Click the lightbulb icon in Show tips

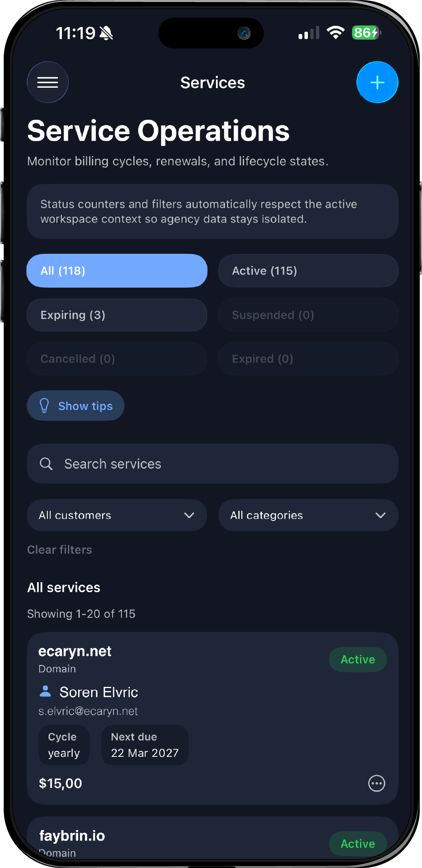point(45,405)
